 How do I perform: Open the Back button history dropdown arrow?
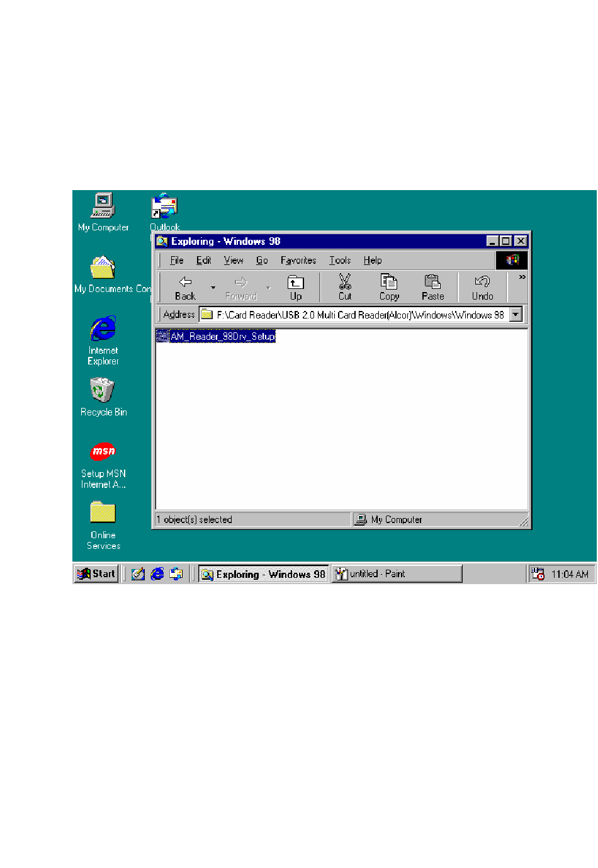213,288
